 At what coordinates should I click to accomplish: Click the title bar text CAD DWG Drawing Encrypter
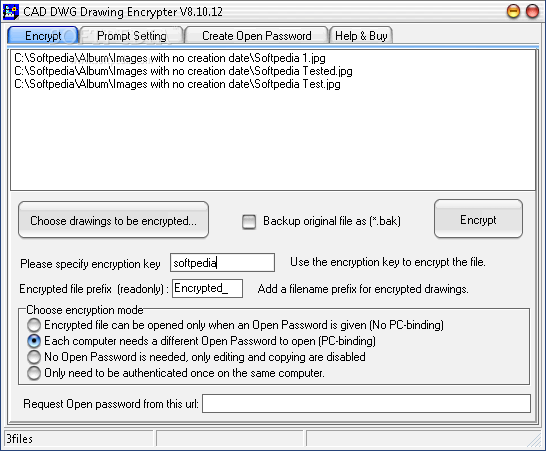123,12
